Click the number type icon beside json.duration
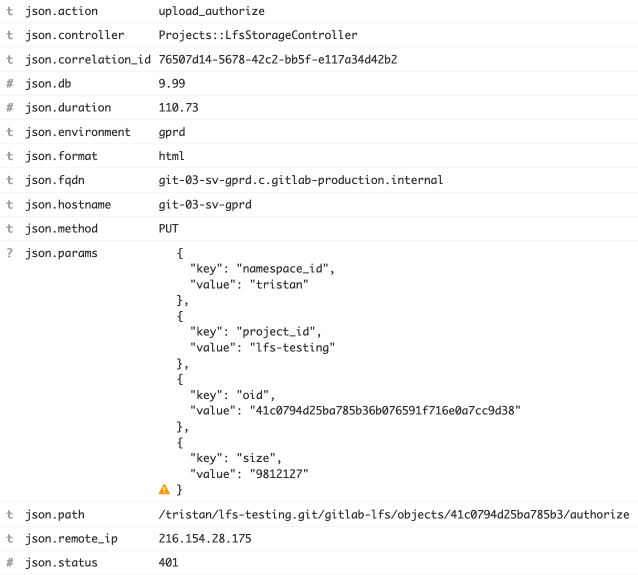Viewport: 638px width, 575px height. (10, 107)
